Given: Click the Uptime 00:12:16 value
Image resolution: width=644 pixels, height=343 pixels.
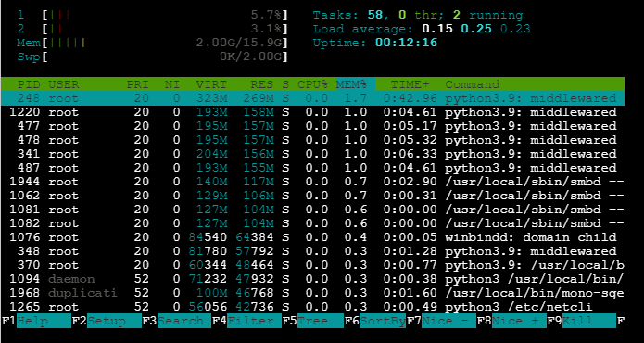Looking at the screenshot, I should tap(406, 43).
